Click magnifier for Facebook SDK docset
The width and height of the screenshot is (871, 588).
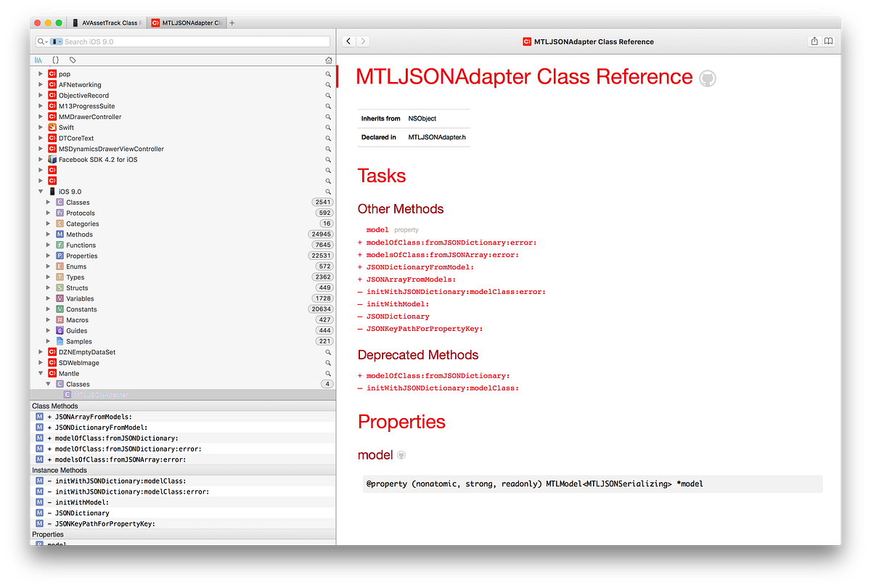point(328,160)
